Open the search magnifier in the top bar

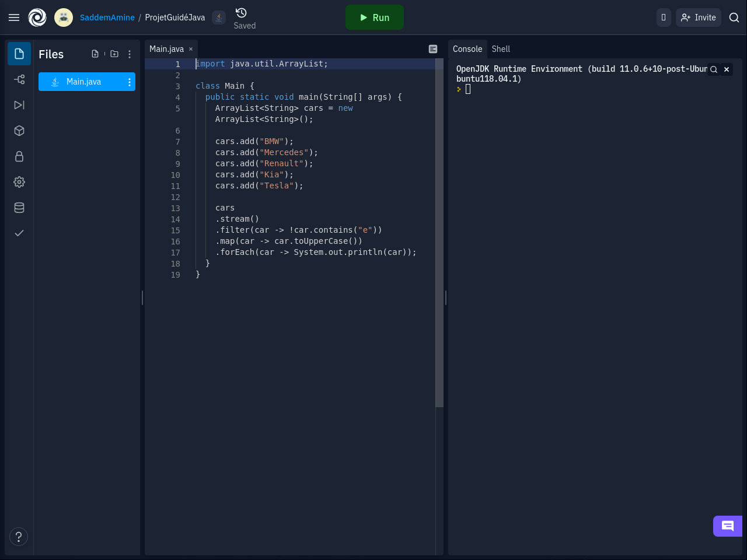click(x=734, y=17)
